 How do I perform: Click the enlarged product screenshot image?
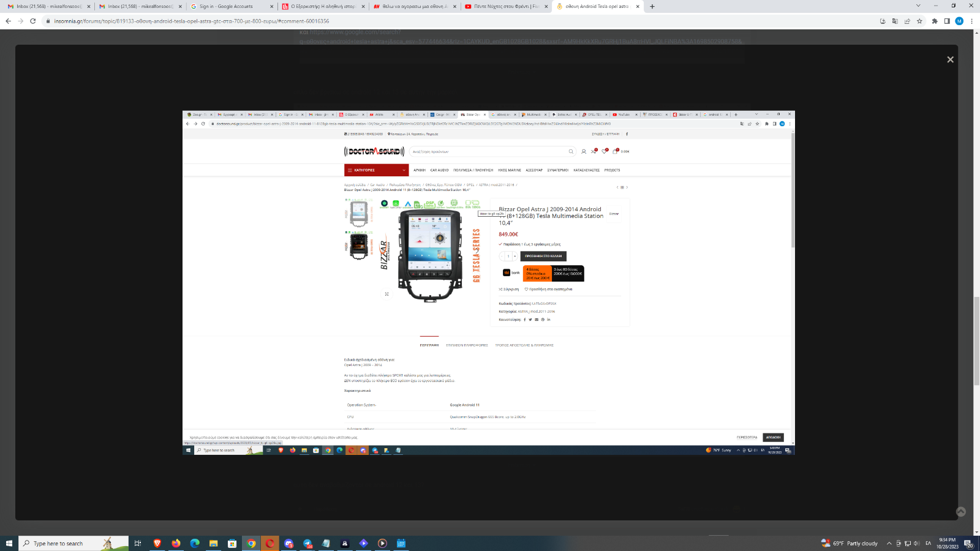pyautogui.click(x=488, y=282)
